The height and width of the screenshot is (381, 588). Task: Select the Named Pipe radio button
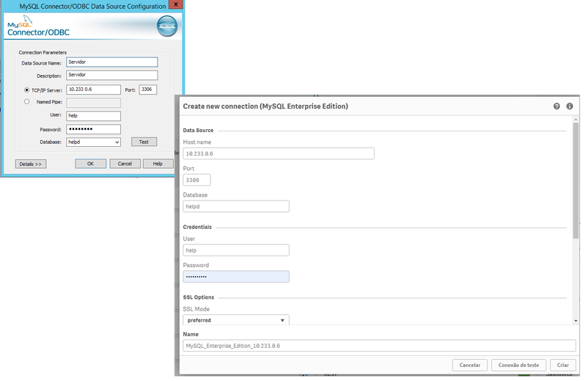[26, 102]
